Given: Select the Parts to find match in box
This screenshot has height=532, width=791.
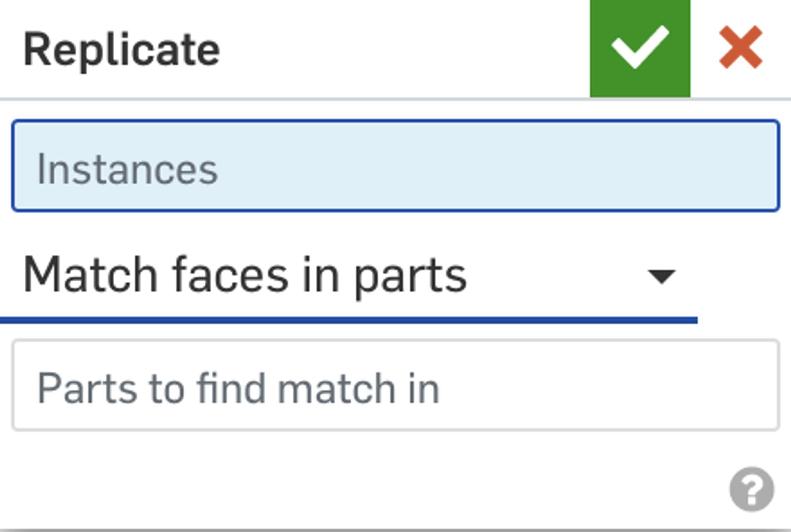Looking at the screenshot, I should point(395,385).
